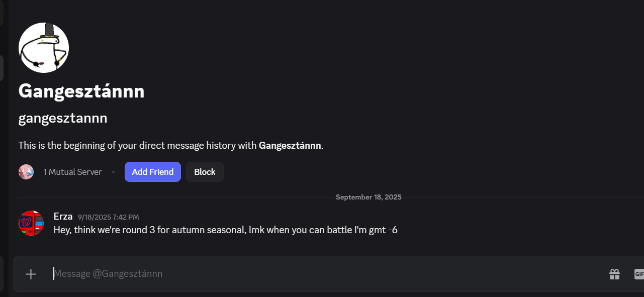Click the Gangesztánnn display name heading
This screenshot has height=297, width=644.
pos(81,91)
